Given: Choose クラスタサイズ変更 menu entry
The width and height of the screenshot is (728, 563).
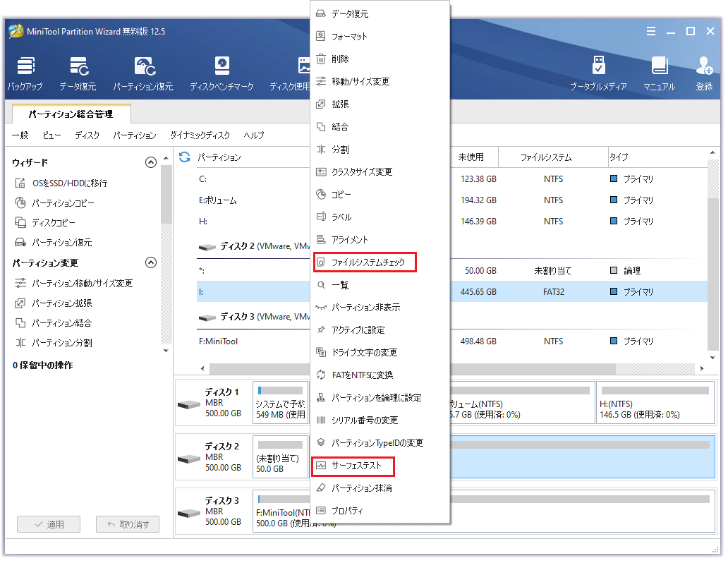Looking at the screenshot, I should coord(380,172).
